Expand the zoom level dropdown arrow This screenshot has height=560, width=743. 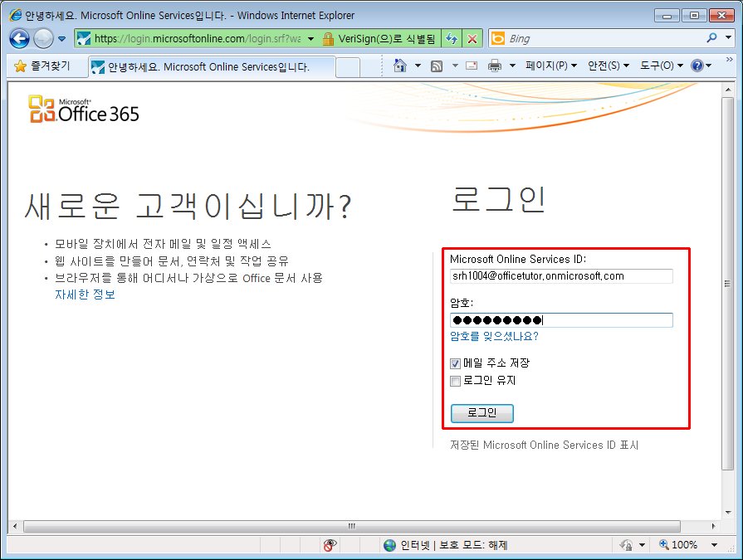[714, 545]
